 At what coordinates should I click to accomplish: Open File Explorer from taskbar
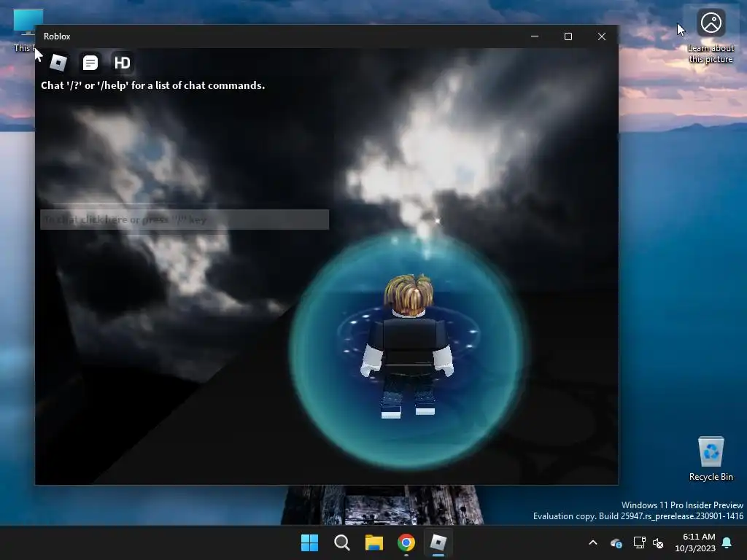coord(374,542)
